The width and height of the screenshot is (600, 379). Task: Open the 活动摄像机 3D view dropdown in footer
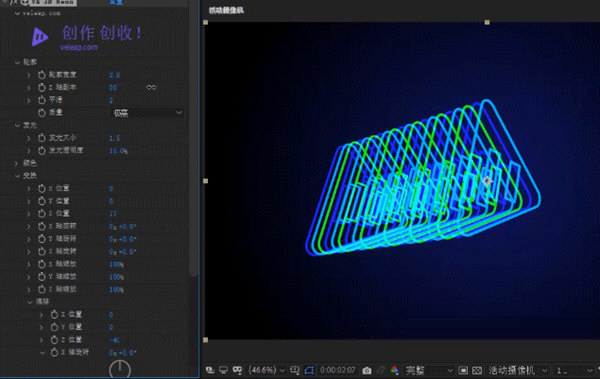(x=517, y=370)
